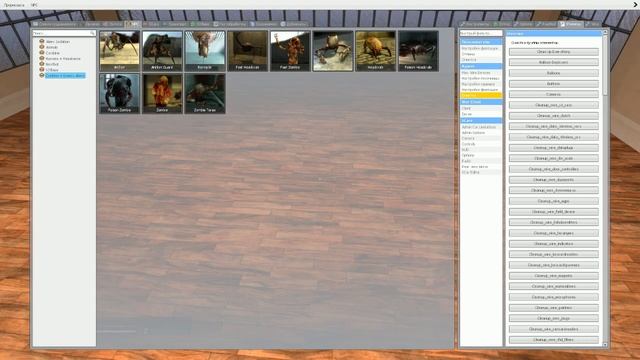The image size is (640, 360).
Task: Select Zombies + Enemy Aliens category
Action: pos(65,76)
